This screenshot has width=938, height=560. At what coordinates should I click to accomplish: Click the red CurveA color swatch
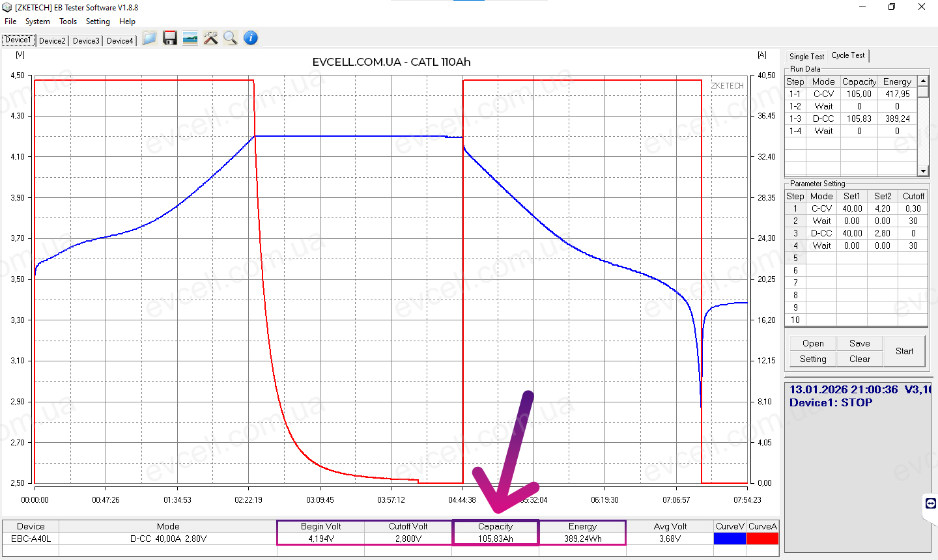(762, 539)
